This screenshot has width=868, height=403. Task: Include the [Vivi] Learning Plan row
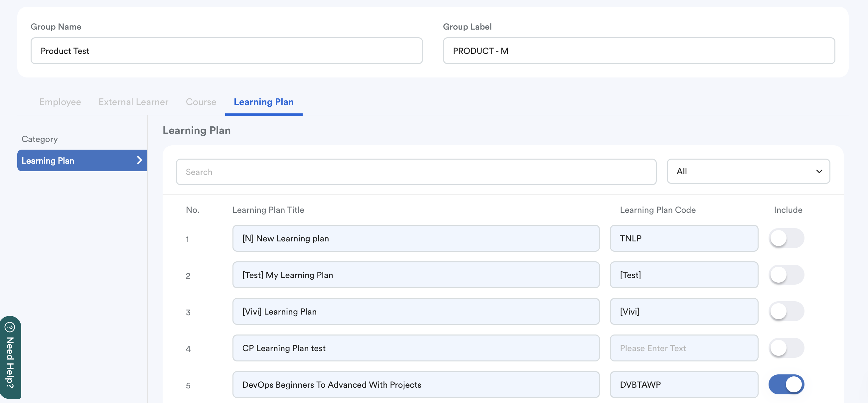[786, 311]
